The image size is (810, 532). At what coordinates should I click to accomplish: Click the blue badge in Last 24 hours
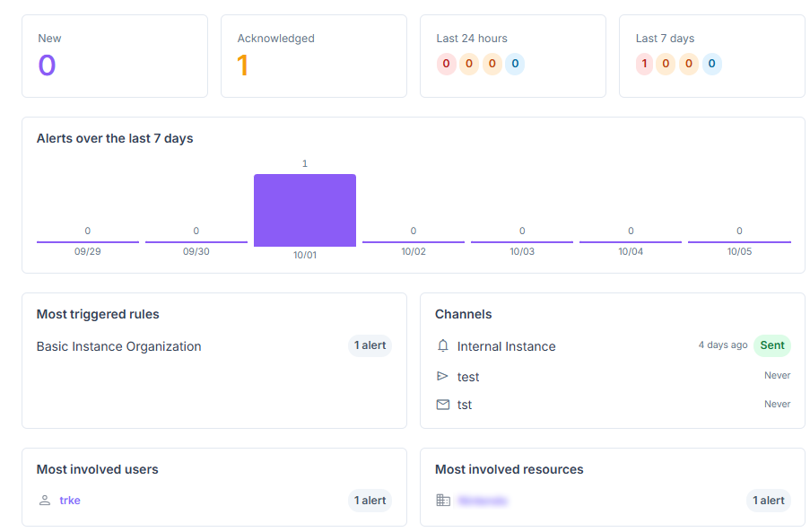pos(515,64)
